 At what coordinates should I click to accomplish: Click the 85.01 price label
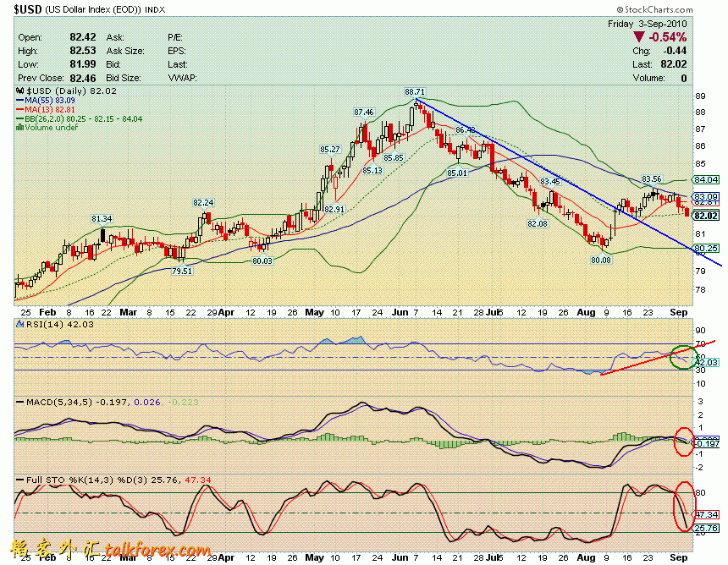click(457, 173)
